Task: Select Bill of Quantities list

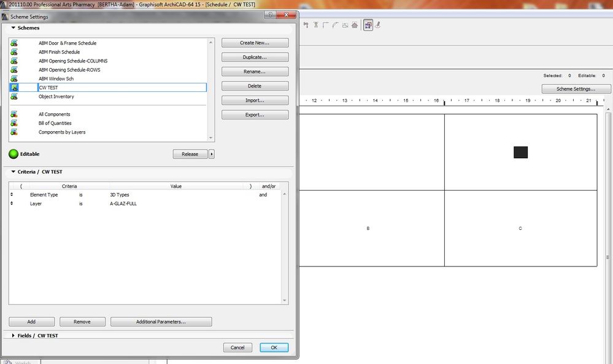Action: tap(55, 123)
